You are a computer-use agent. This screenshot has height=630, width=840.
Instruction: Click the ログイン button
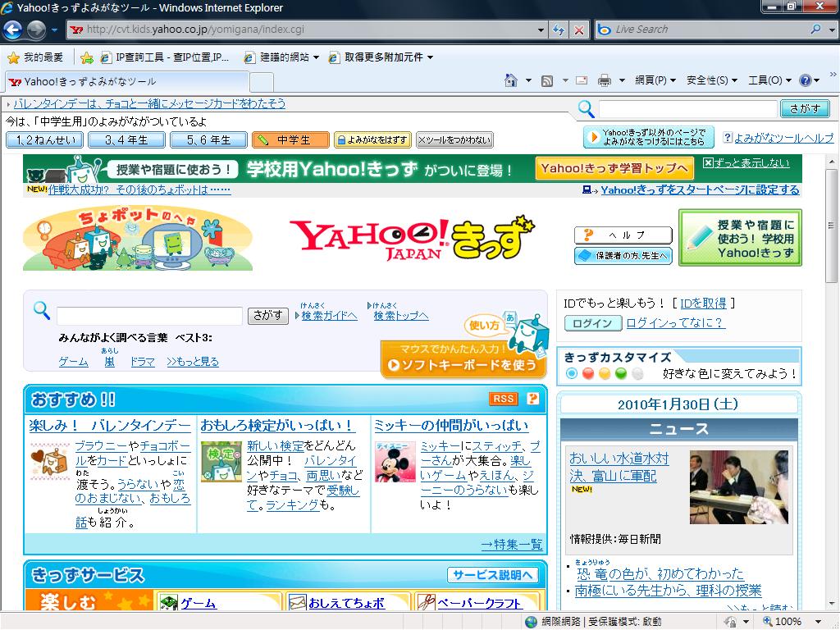coord(592,323)
